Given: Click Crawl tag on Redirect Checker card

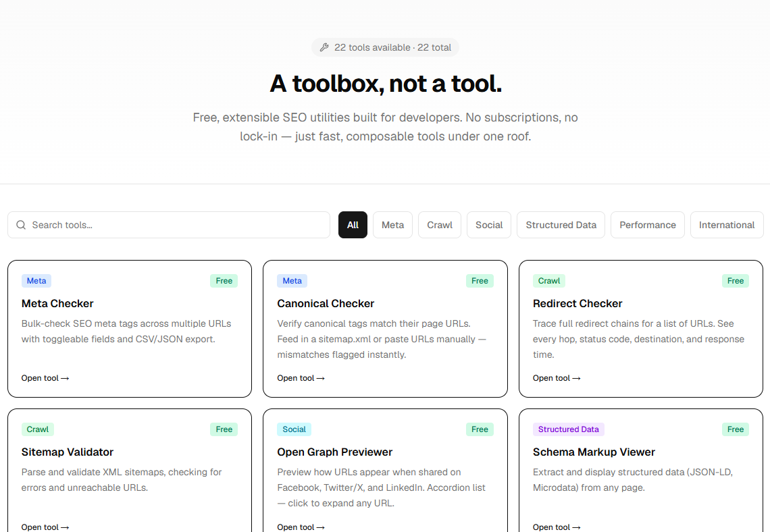Looking at the screenshot, I should tap(549, 281).
